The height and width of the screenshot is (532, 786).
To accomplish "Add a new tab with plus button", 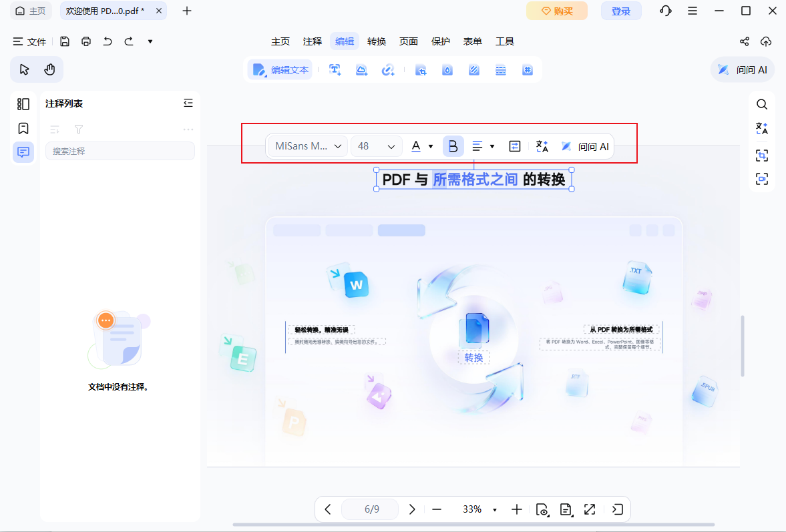I will (x=187, y=11).
